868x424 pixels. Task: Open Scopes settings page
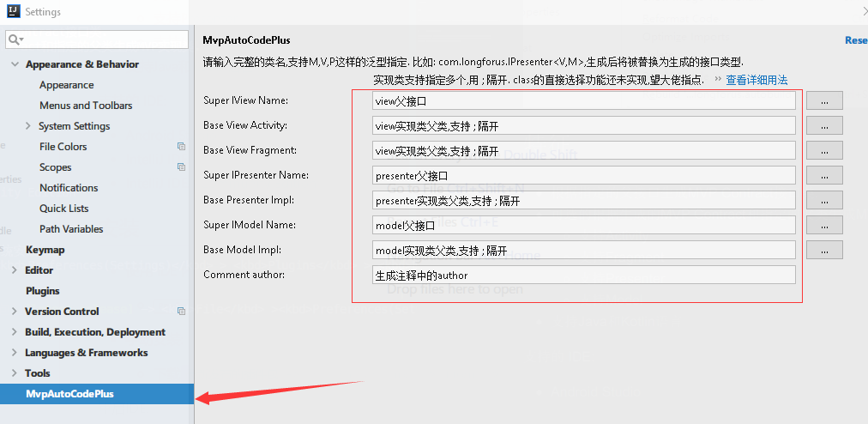(x=56, y=167)
